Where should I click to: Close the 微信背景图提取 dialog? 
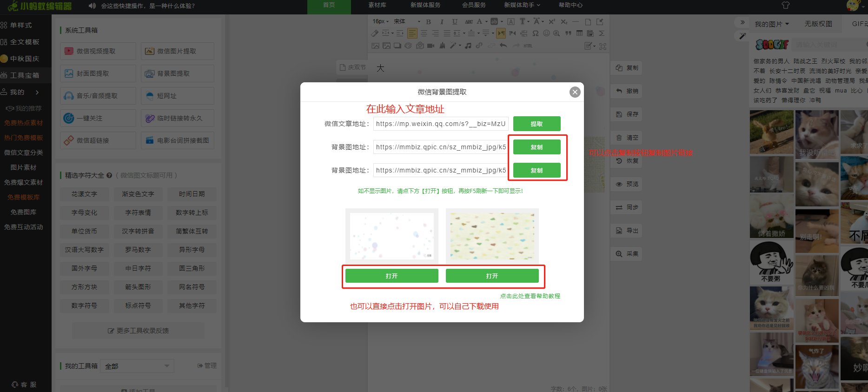(x=575, y=92)
